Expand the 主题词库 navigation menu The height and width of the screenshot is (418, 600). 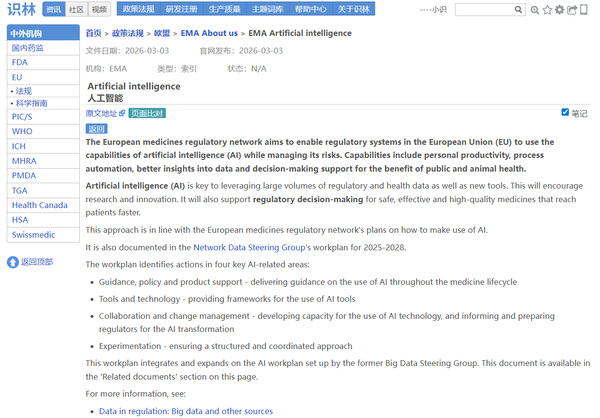(267, 9)
